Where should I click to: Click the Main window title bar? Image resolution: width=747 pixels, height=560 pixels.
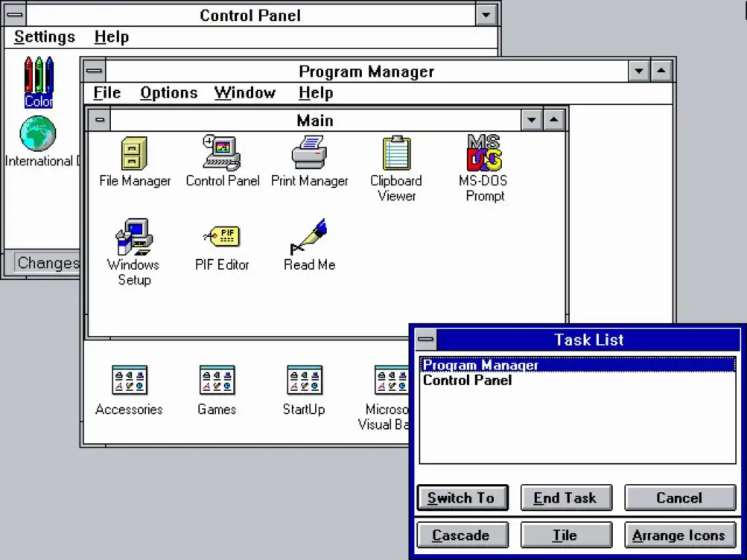315,120
